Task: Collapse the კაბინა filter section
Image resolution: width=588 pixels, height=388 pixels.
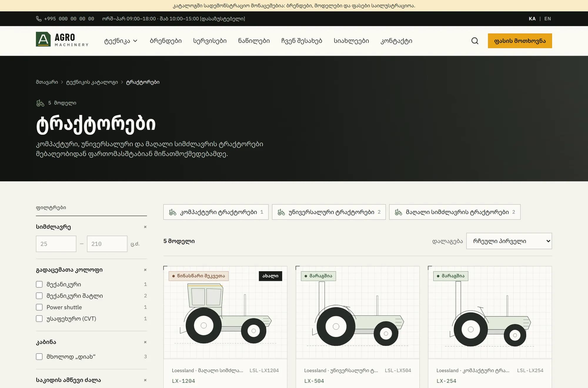Action: pyautogui.click(x=145, y=342)
